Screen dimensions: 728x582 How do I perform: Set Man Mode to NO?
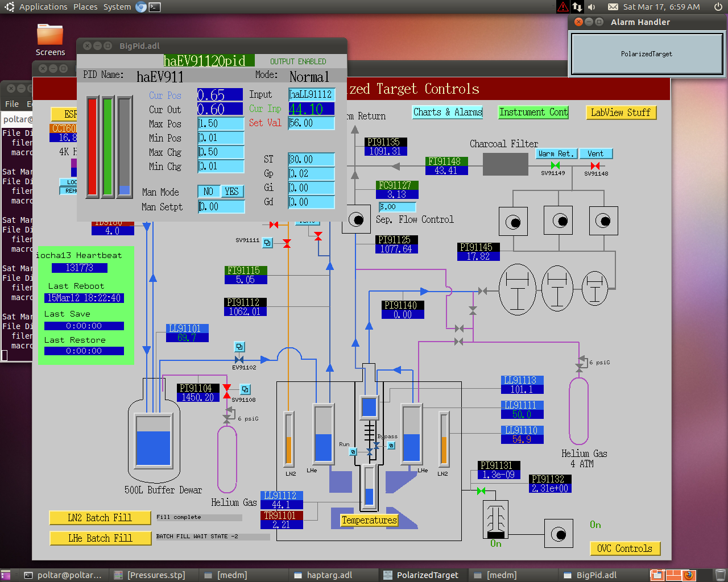tap(208, 192)
